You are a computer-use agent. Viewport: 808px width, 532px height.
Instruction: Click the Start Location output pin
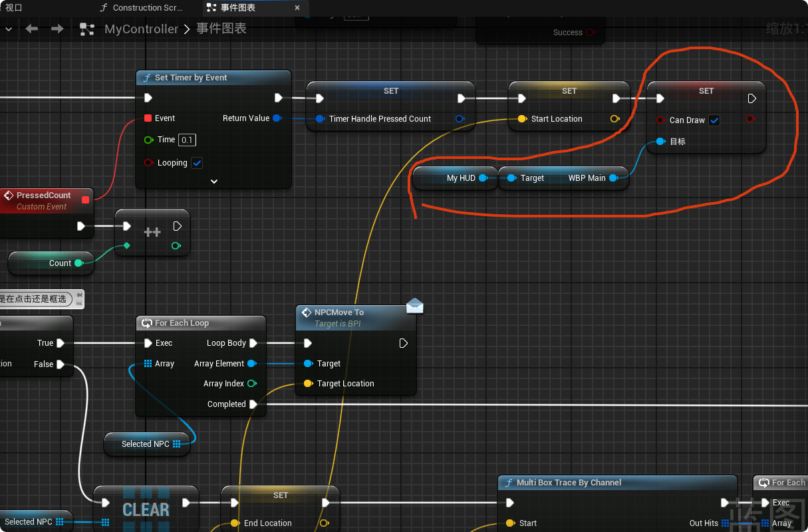(614, 119)
